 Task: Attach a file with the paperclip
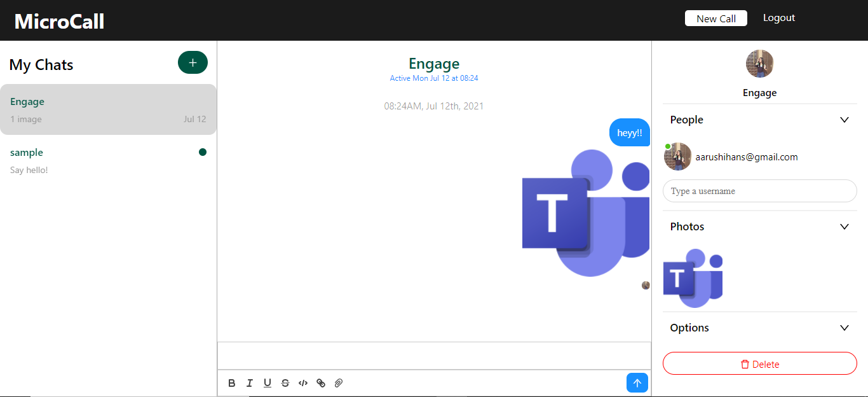[339, 383]
